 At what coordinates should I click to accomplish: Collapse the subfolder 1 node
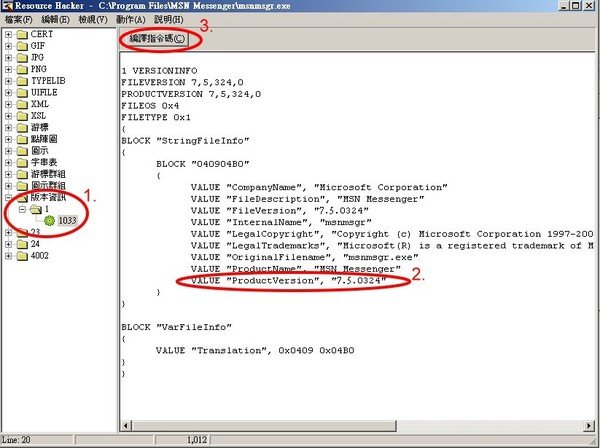pos(22,210)
